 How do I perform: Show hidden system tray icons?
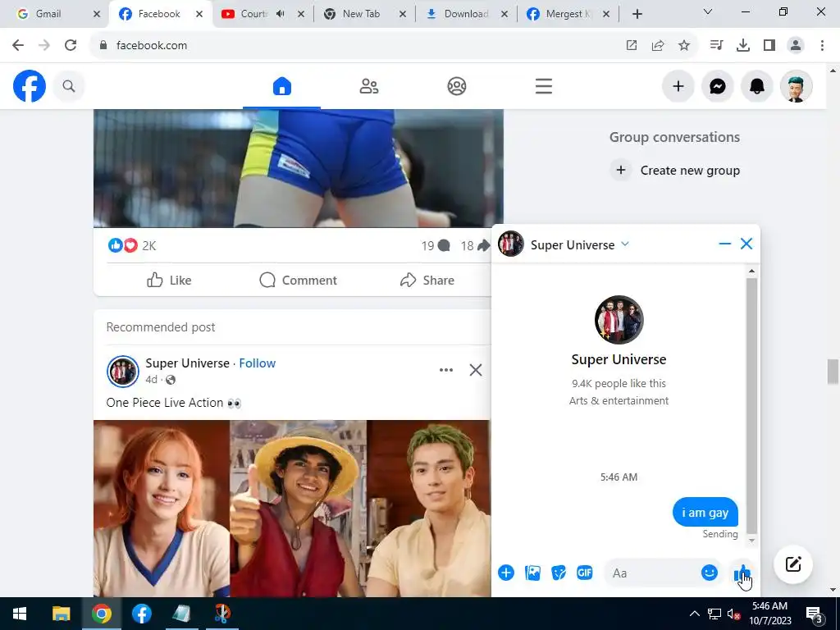point(694,614)
